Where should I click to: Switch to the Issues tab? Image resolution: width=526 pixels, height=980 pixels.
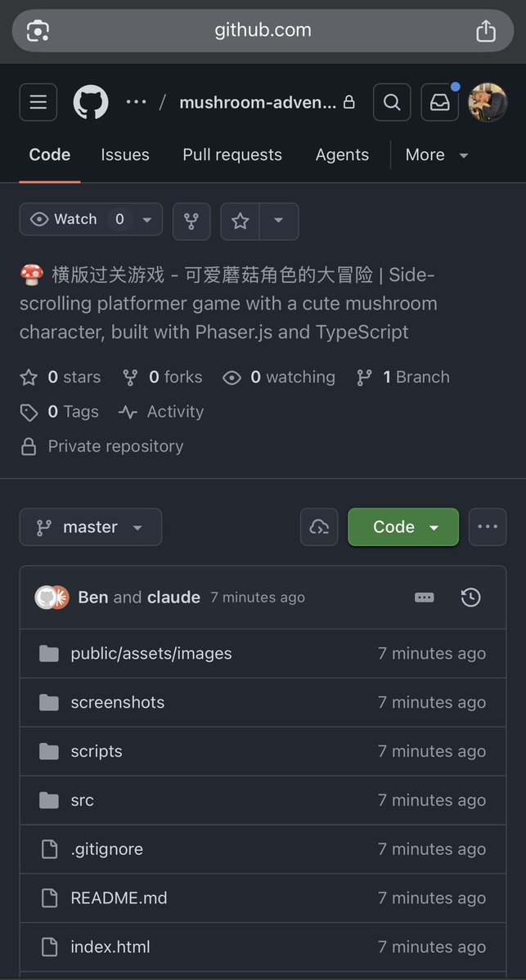tap(124, 154)
